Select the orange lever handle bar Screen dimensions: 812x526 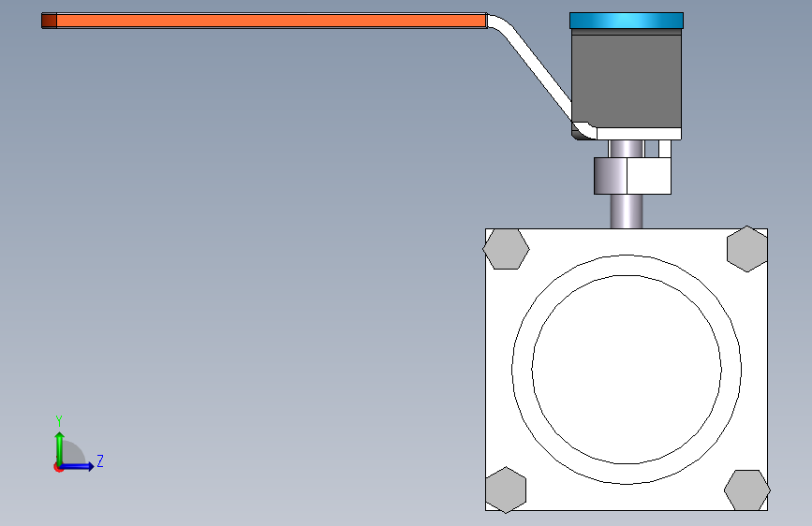(x=272, y=21)
